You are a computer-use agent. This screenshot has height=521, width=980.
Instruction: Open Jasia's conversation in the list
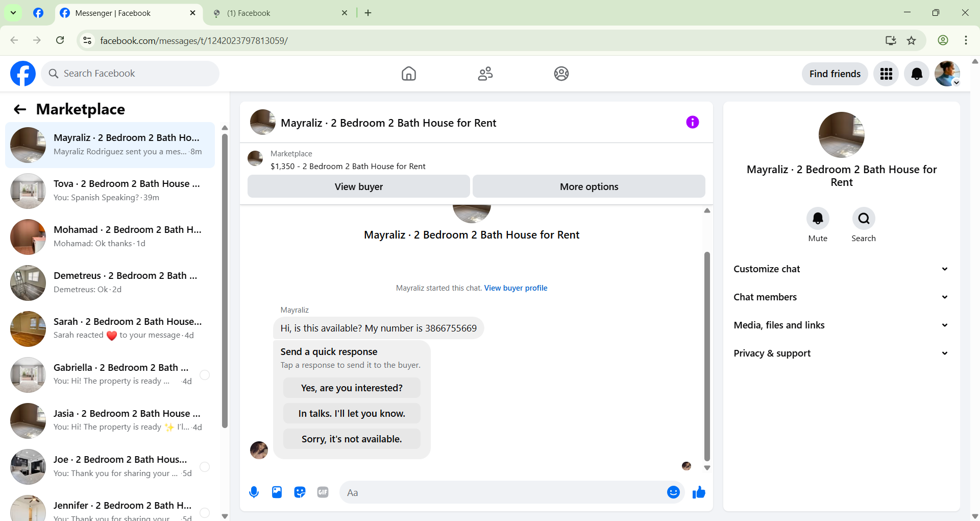pyautogui.click(x=110, y=420)
